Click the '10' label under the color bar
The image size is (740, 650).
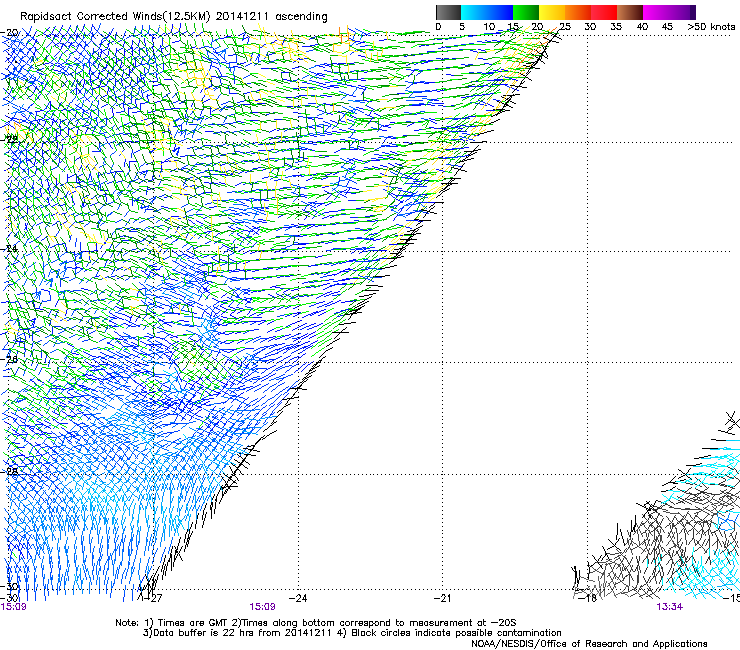pos(489,27)
